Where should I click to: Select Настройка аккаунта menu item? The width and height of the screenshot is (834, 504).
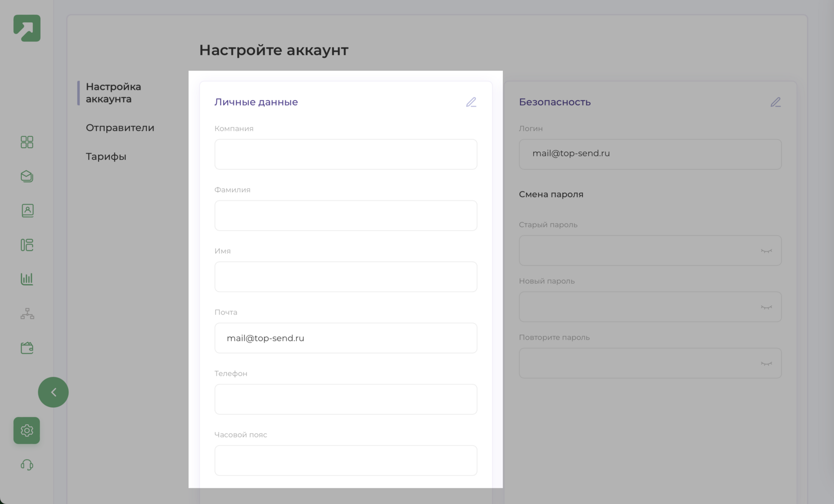(113, 93)
